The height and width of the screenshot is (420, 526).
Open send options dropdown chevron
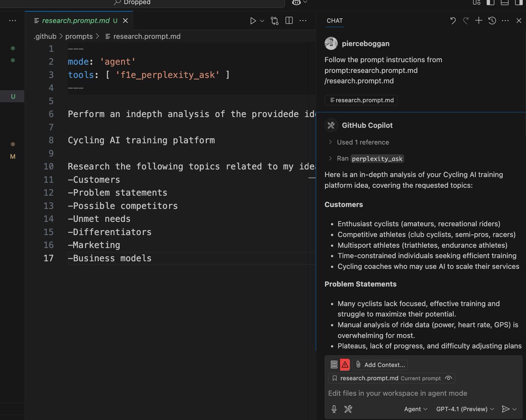pos(515,409)
